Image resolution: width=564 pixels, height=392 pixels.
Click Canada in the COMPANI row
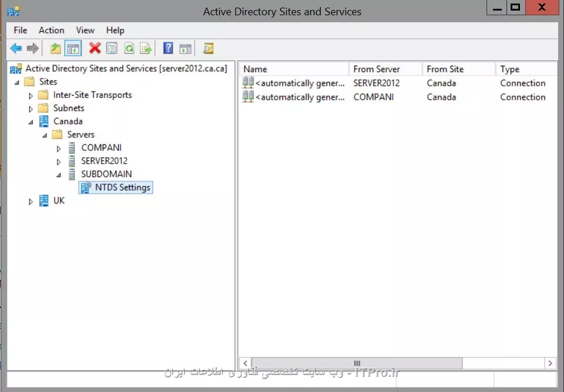[441, 97]
